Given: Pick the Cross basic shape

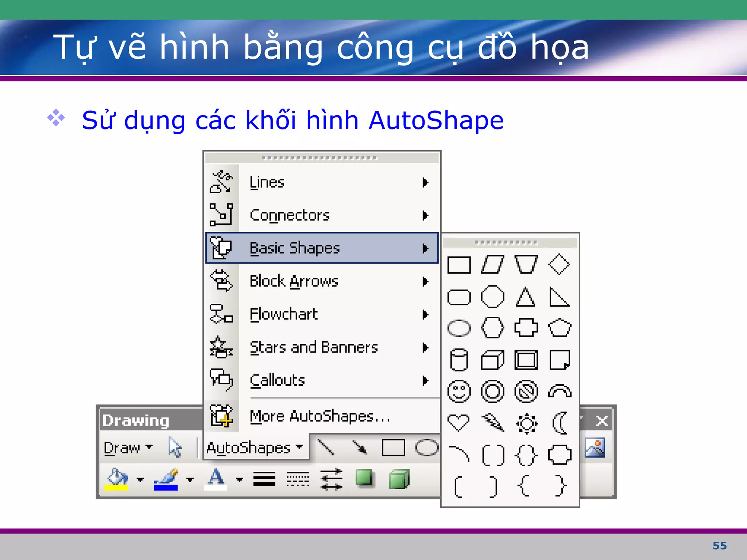Looking at the screenshot, I should pos(526,327).
